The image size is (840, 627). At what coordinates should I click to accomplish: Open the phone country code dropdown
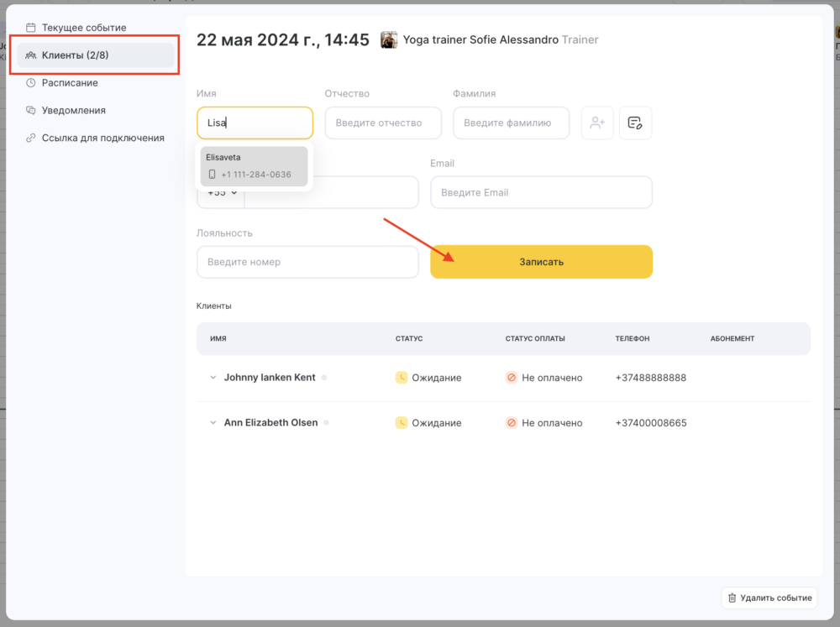[x=221, y=194]
